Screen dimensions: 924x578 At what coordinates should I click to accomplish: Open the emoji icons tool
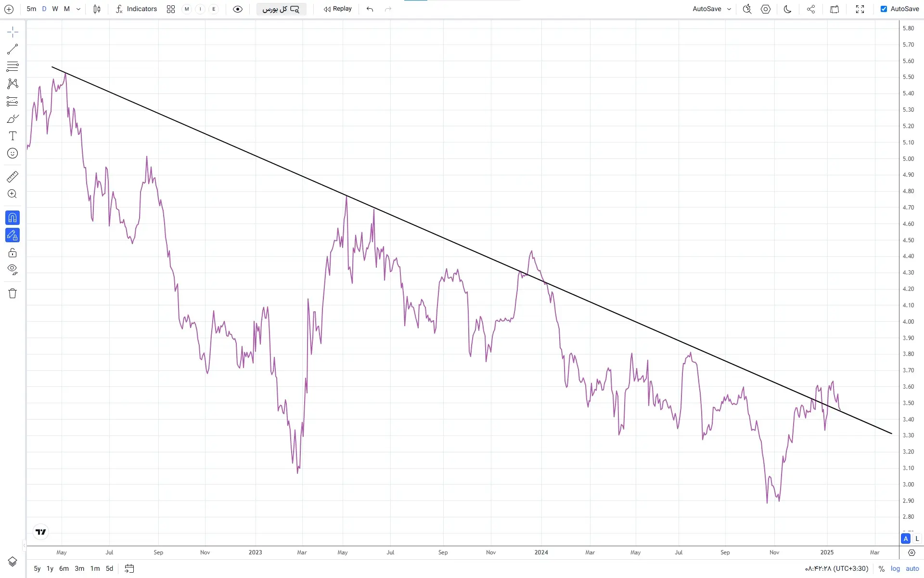(x=13, y=153)
